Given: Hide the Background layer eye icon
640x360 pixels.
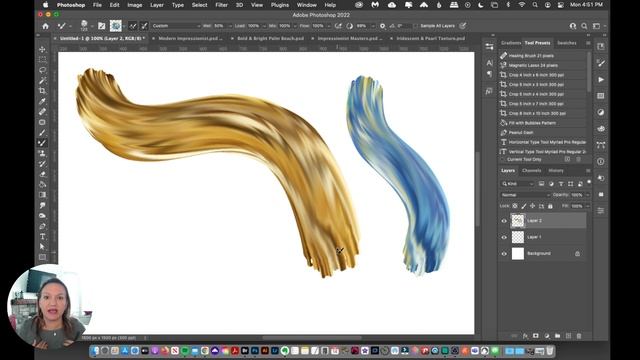Looking at the screenshot, I should [504, 253].
